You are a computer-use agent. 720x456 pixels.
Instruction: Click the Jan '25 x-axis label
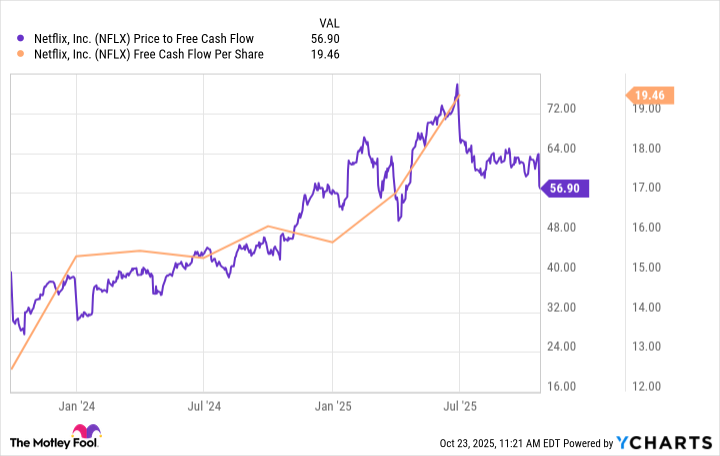[x=332, y=407]
